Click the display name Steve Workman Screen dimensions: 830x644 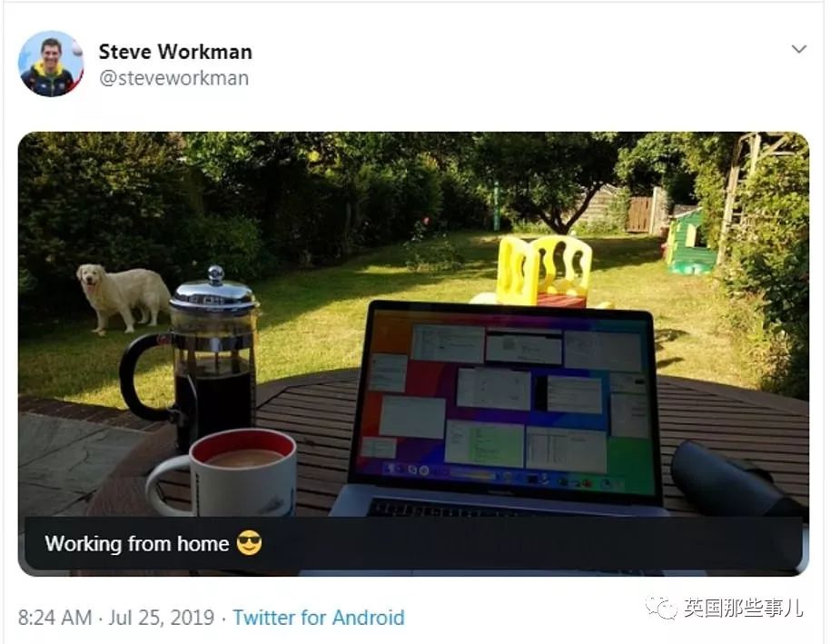175,52
